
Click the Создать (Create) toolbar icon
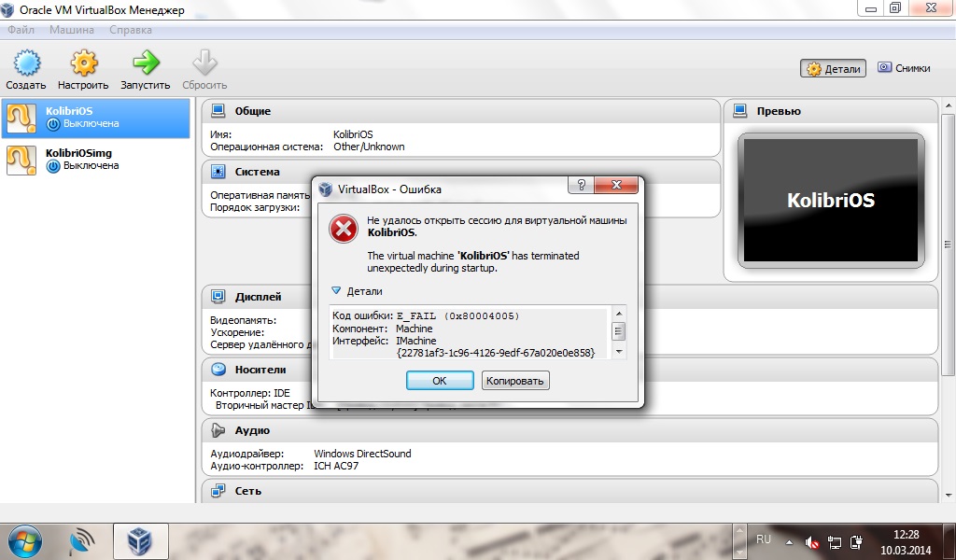(26, 64)
